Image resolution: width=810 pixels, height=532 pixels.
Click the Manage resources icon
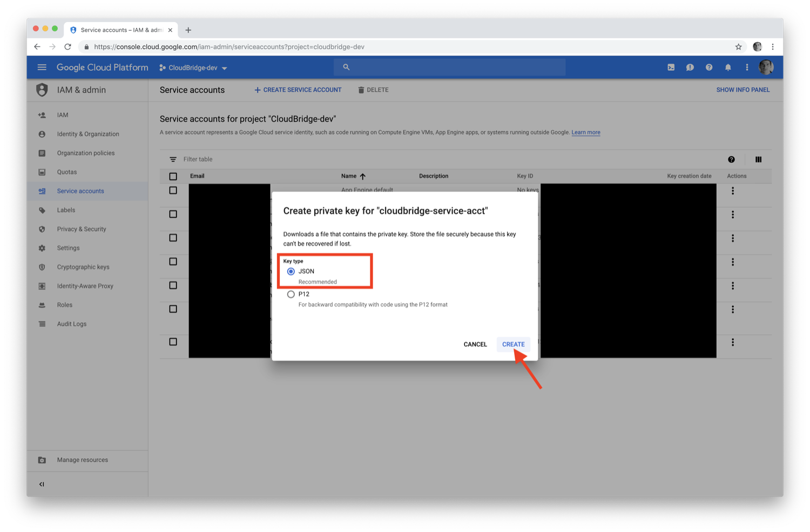click(42, 460)
